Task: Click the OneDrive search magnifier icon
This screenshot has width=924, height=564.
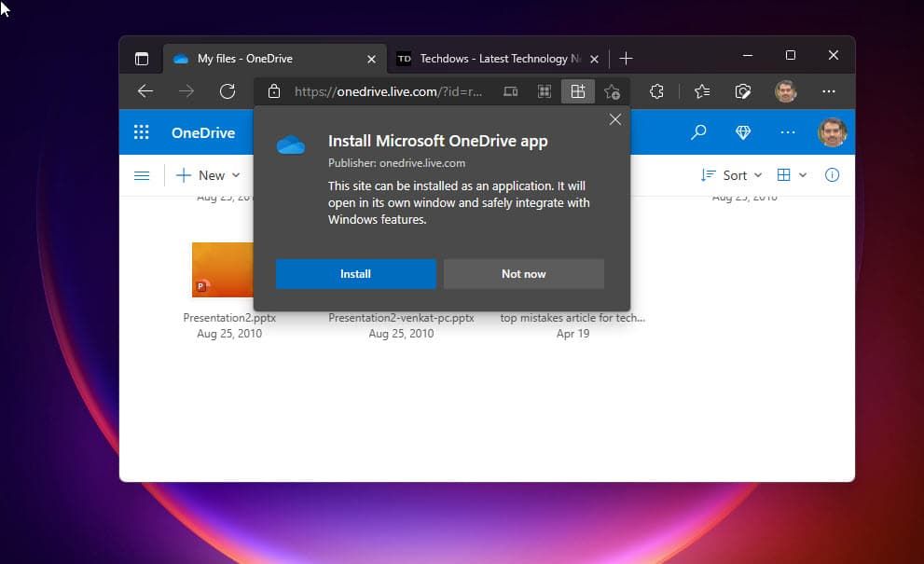Action: click(x=698, y=132)
